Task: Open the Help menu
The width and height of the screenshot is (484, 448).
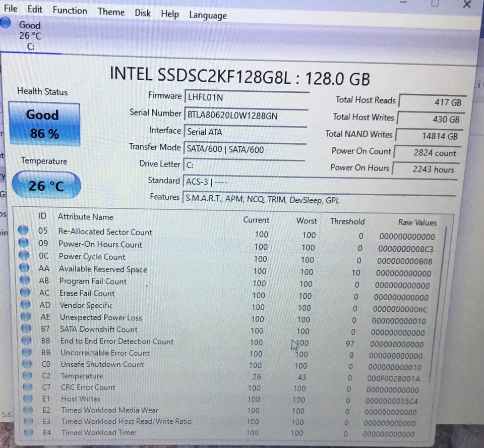Action: (170, 14)
